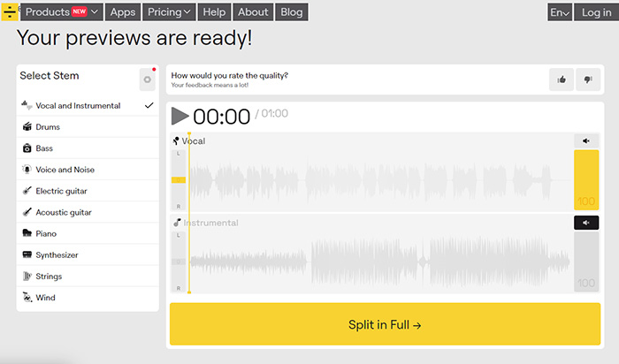Click the checkmark beside Vocal and Instrumental

click(x=149, y=105)
